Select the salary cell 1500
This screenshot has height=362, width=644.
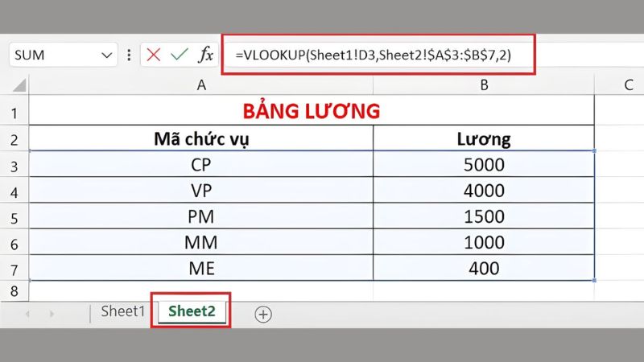(x=484, y=216)
